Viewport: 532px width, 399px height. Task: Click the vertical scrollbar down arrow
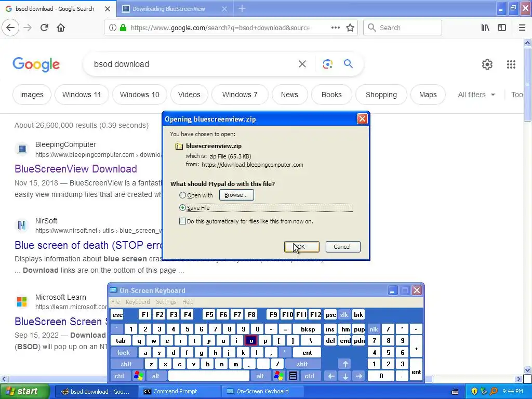click(x=527, y=370)
